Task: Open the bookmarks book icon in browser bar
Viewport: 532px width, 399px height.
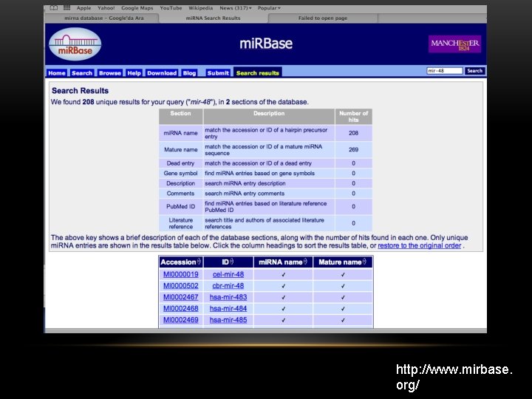Action: click(x=54, y=8)
